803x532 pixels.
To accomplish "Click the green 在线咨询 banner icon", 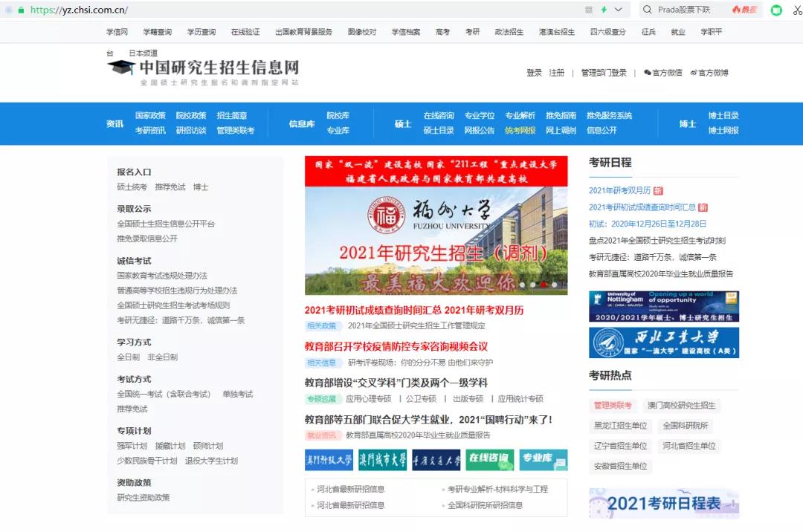I will (490, 459).
